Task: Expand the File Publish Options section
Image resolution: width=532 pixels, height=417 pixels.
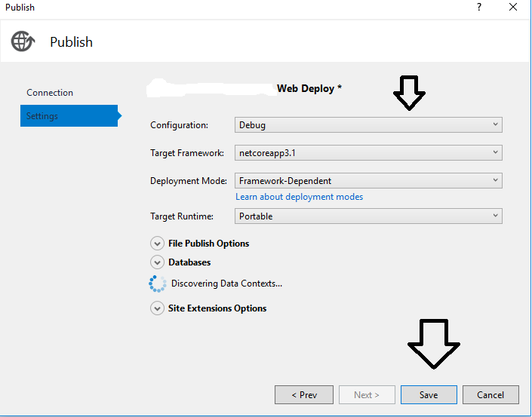Action: [157, 244]
